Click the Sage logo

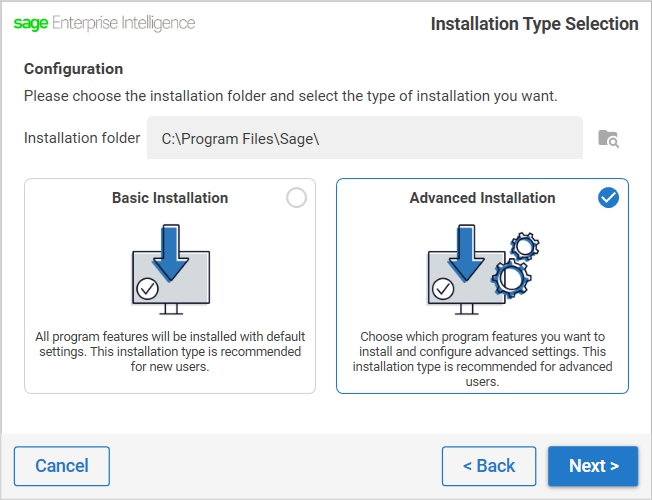tap(31, 24)
